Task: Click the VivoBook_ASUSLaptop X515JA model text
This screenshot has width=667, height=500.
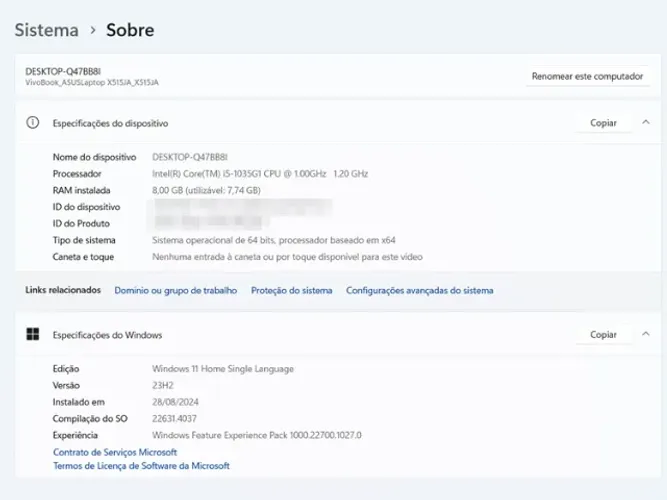Action: click(92, 83)
